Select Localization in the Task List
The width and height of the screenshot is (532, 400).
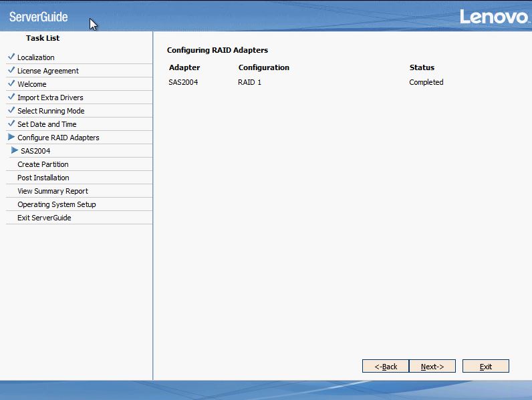click(x=36, y=57)
